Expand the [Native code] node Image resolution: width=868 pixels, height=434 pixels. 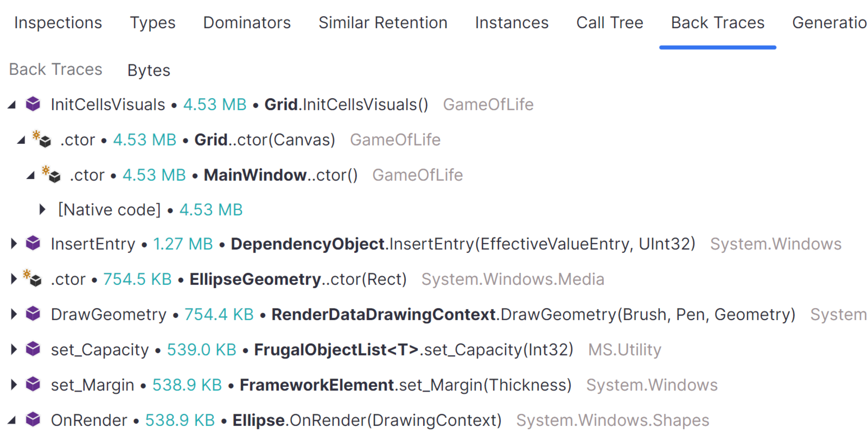42,210
